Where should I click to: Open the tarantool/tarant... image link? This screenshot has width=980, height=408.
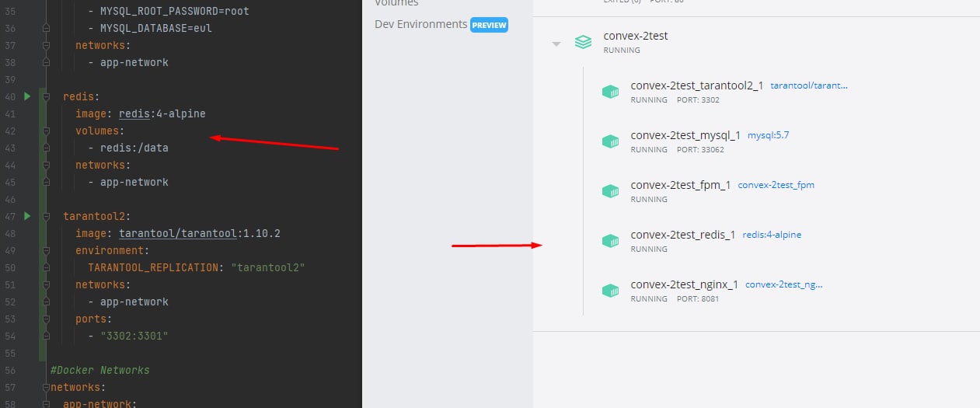[809, 85]
